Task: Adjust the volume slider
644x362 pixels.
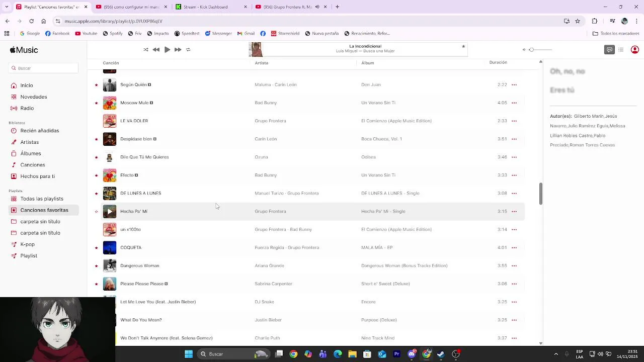Action: (x=540, y=50)
